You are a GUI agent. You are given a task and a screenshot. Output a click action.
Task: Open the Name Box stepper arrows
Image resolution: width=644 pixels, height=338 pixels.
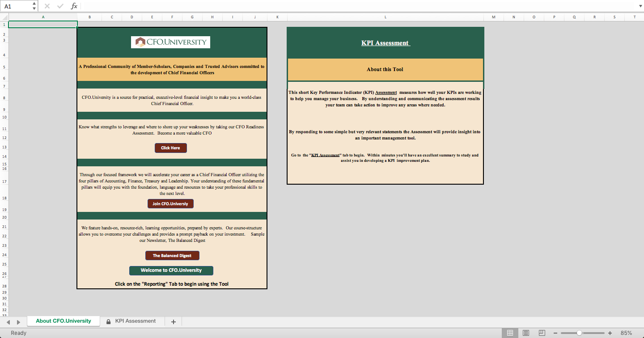point(34,6)
